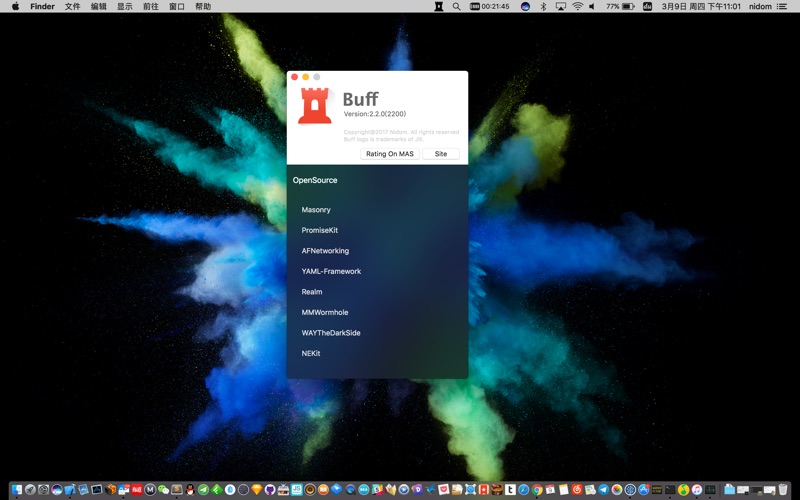
Task: Open the Bluetooth status menu
Action: pos(543,6)
